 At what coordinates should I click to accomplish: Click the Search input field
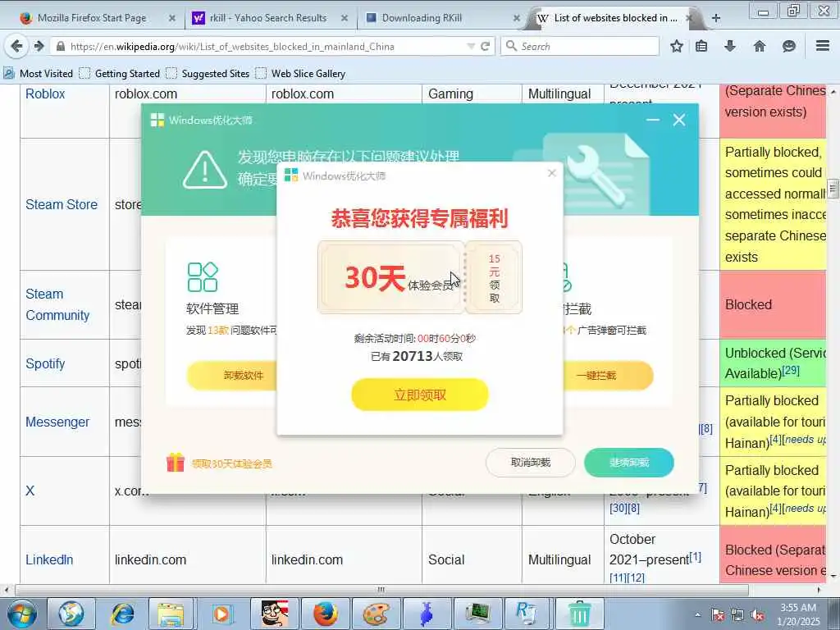[x=582, y=46]
